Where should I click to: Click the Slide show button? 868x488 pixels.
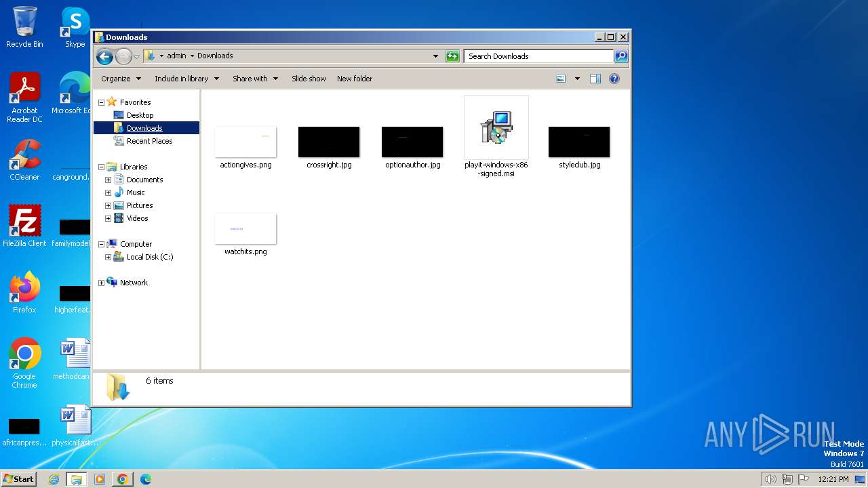tap(309, 79)
